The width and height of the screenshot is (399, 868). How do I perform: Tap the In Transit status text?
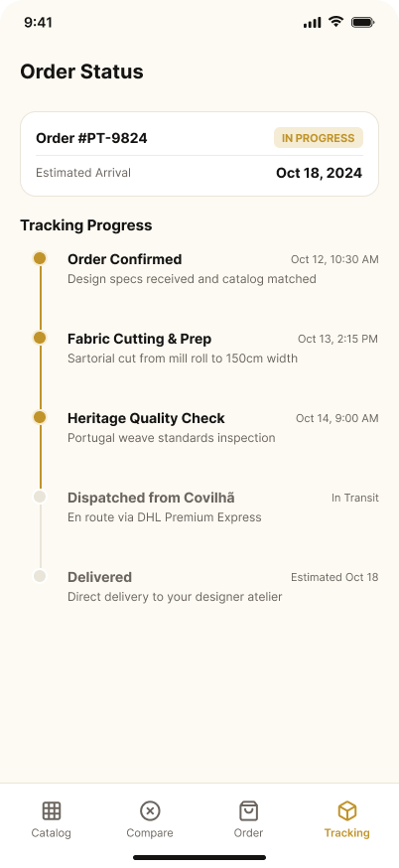tap(354, 498)
